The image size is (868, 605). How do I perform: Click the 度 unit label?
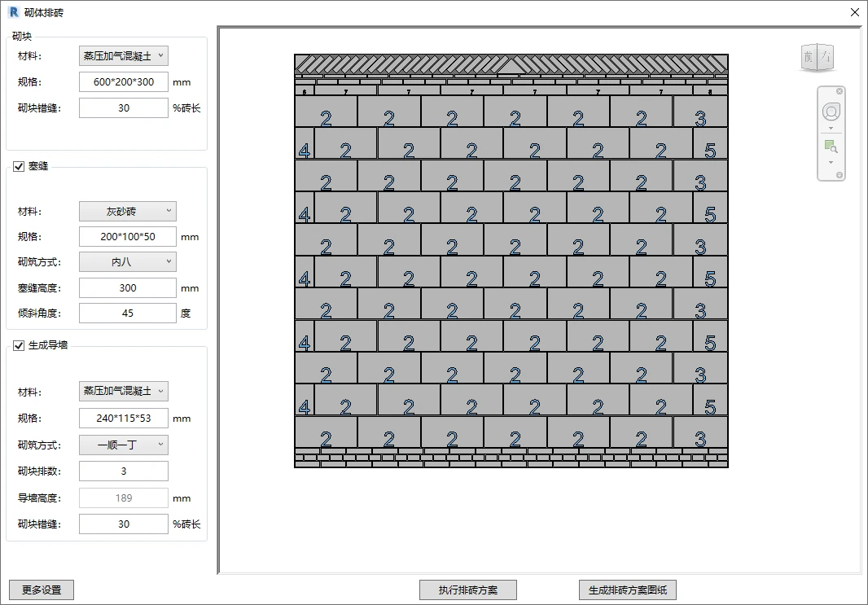click(x=186, y=313)
